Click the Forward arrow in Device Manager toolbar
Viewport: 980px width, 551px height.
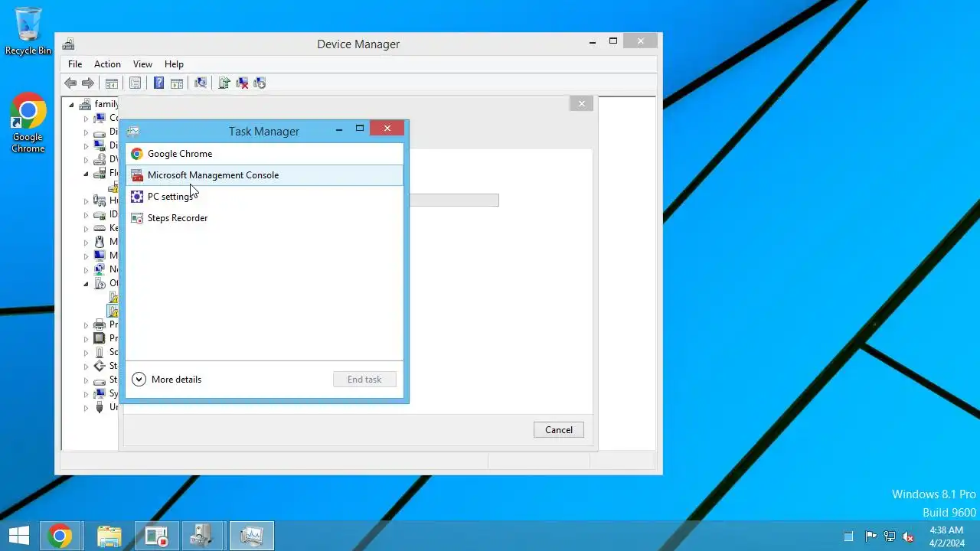(x=88, y=83)
